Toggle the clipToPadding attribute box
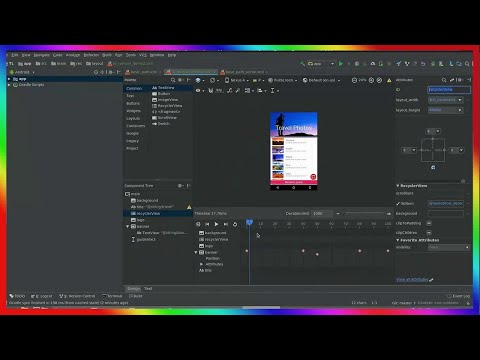This screenshot has width=480, height=360. (429, 223)
